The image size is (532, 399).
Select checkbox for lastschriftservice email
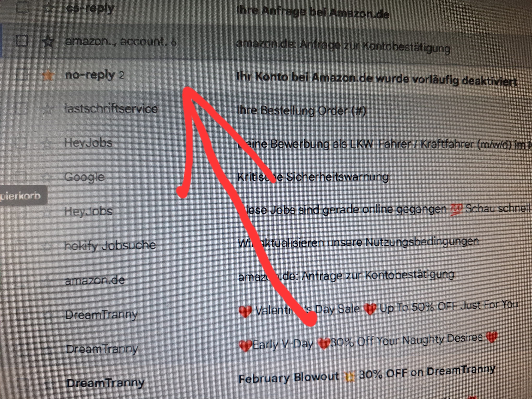(x=21, y=108)
